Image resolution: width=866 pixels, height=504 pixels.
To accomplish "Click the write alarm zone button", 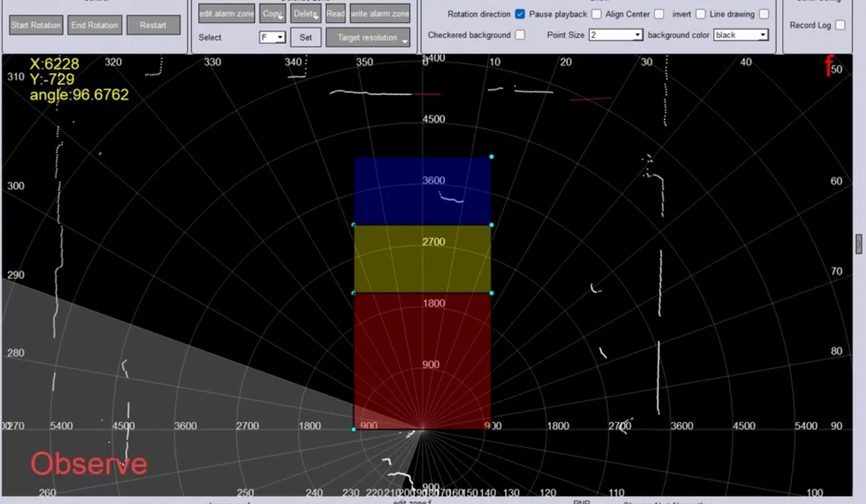I will [379, 13].
